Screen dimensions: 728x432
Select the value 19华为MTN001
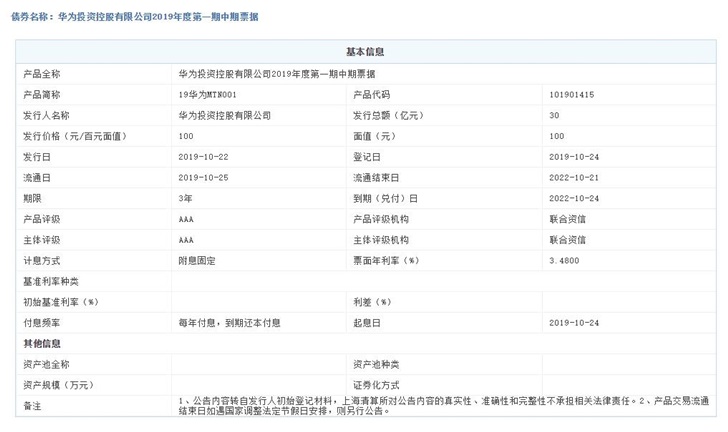click(208, 95)
